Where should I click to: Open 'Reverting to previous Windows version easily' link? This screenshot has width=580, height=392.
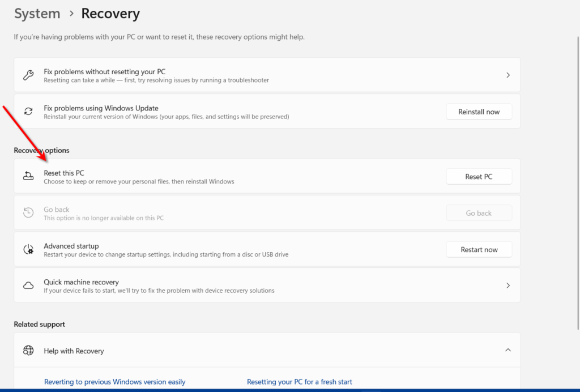(114, 382)
